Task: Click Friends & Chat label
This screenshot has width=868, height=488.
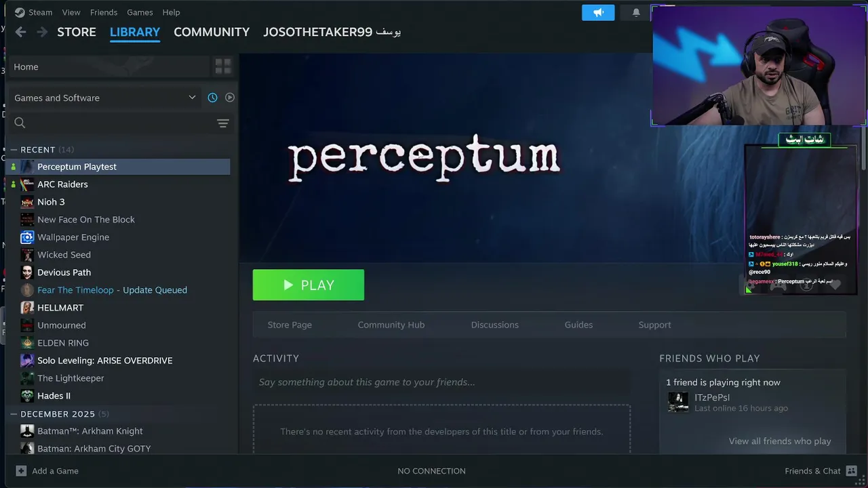Action: pos(812,470)
